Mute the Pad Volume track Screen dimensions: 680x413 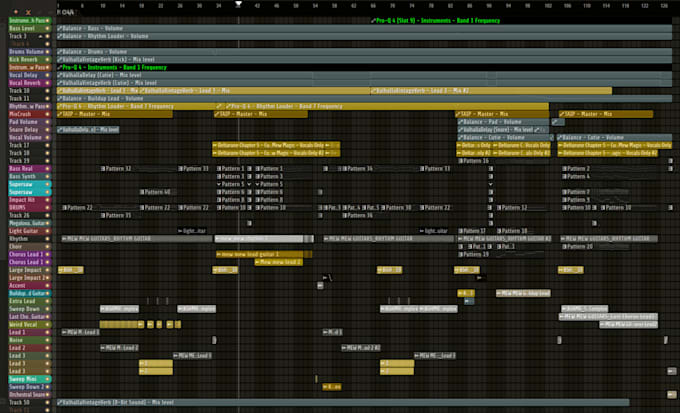click(x=47, y=122)
